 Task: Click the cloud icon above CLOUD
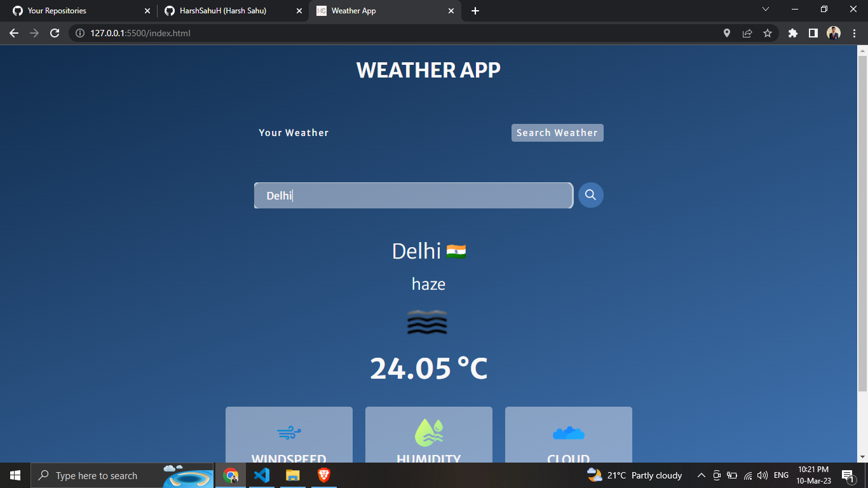point(568,432)
